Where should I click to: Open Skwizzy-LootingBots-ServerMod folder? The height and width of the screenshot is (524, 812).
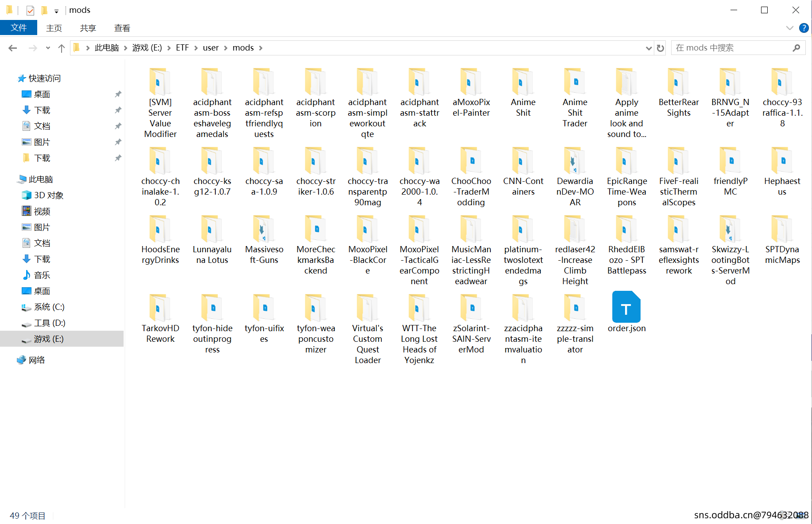(730, 250)
